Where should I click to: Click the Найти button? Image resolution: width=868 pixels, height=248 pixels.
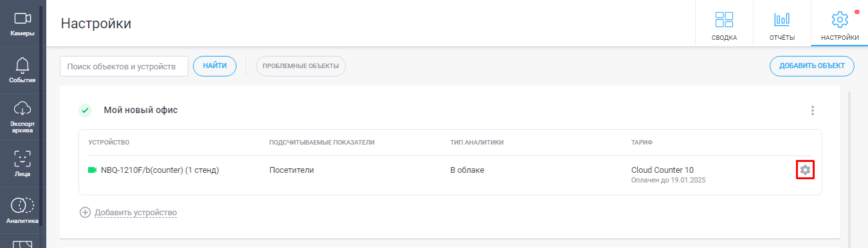pyautogui.click(x=215, y=66)
